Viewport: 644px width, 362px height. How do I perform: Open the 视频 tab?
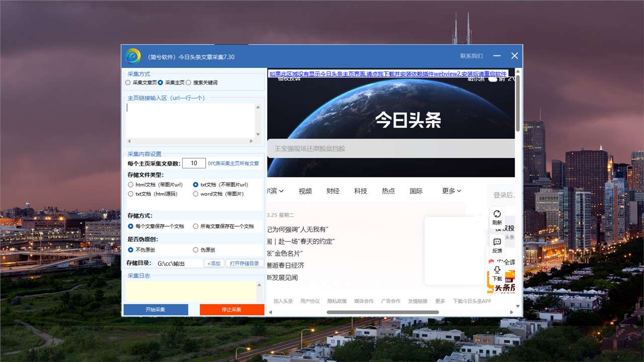tap(305, 191)
